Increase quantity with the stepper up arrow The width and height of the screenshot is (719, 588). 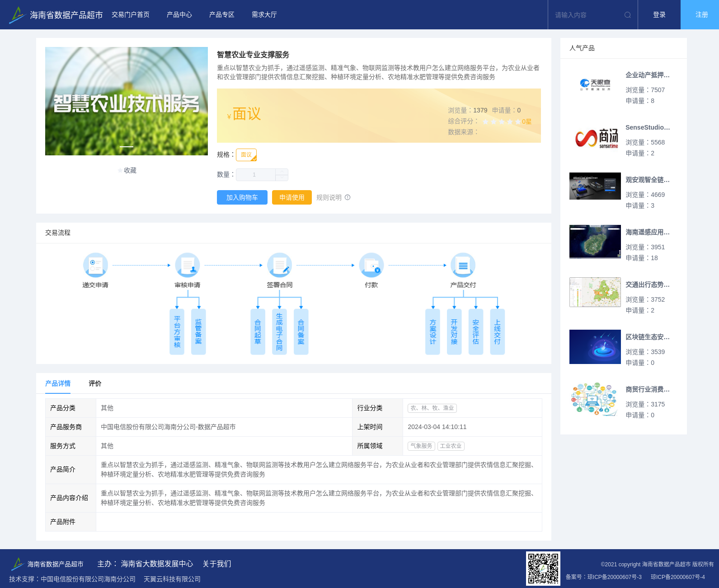pyautogui.click(x=282, y=172)
